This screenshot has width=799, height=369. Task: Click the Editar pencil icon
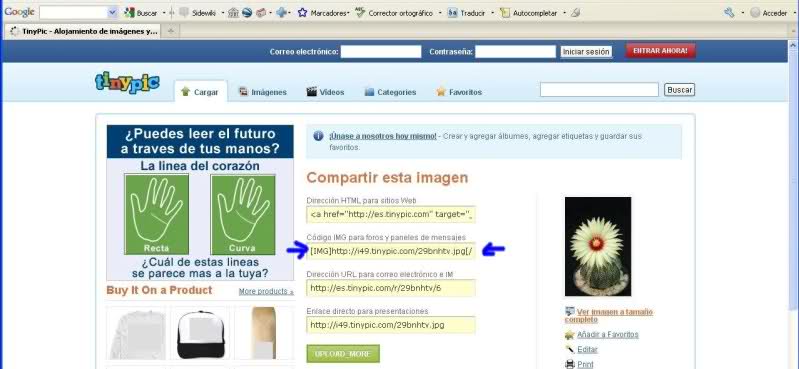[570, 350]
